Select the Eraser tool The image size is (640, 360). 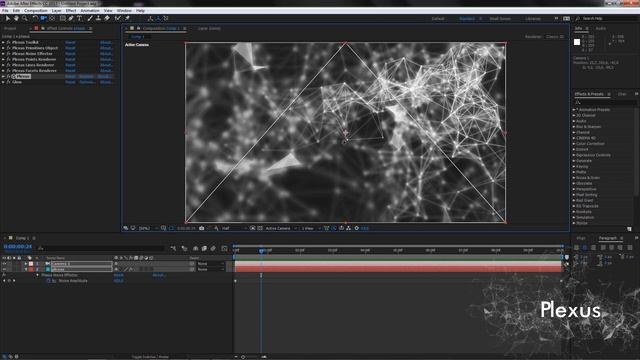point(107,18)
